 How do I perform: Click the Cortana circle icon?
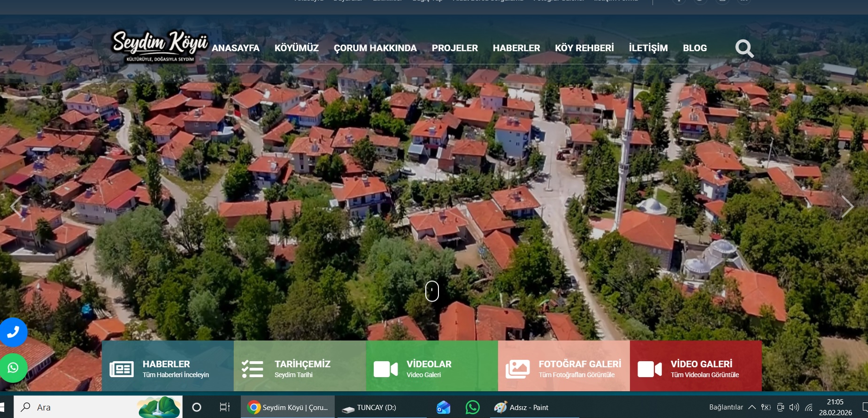197,407
